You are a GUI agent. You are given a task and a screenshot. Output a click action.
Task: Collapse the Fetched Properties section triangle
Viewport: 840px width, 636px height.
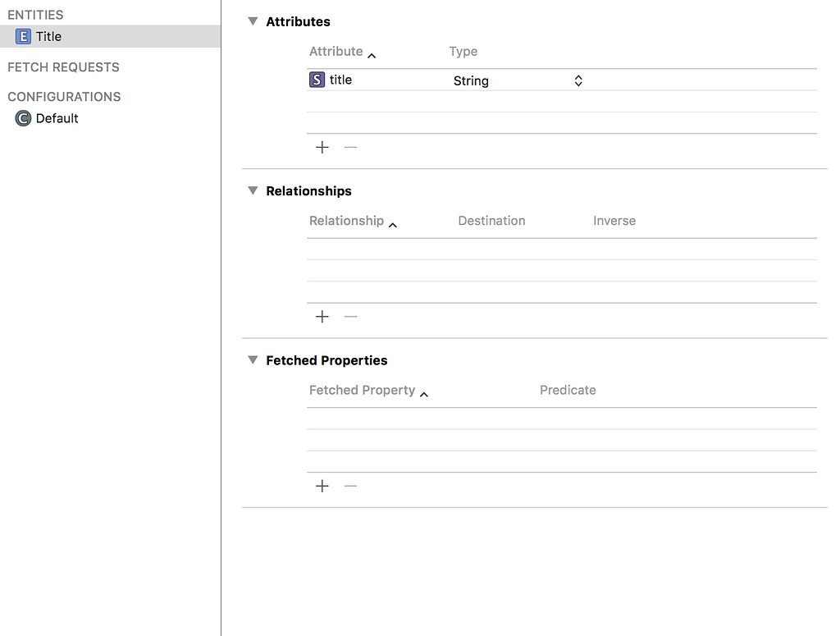pyautogui.click(x=253, y=360)
